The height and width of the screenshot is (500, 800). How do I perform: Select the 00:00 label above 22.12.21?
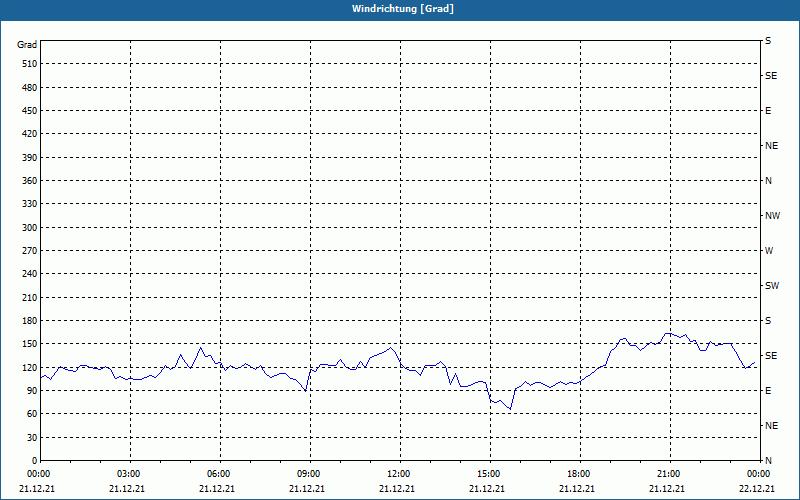click(758, 474)
